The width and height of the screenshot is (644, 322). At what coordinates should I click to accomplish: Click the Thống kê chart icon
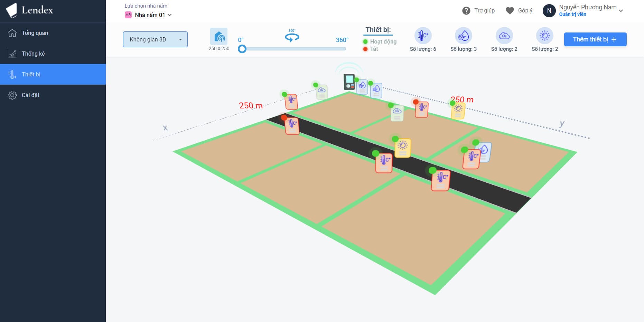pyautogui.click(x=12, y=54)
